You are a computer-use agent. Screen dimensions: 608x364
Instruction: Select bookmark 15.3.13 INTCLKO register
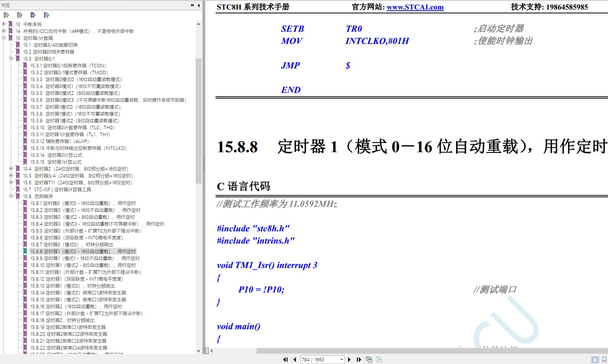pyautogui.click(x=78, y=148)
